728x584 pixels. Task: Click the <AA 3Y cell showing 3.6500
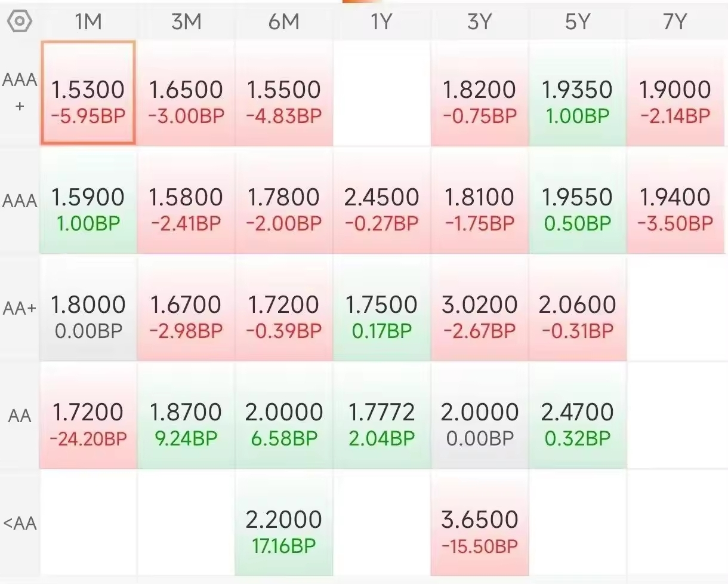pos(480,523)
